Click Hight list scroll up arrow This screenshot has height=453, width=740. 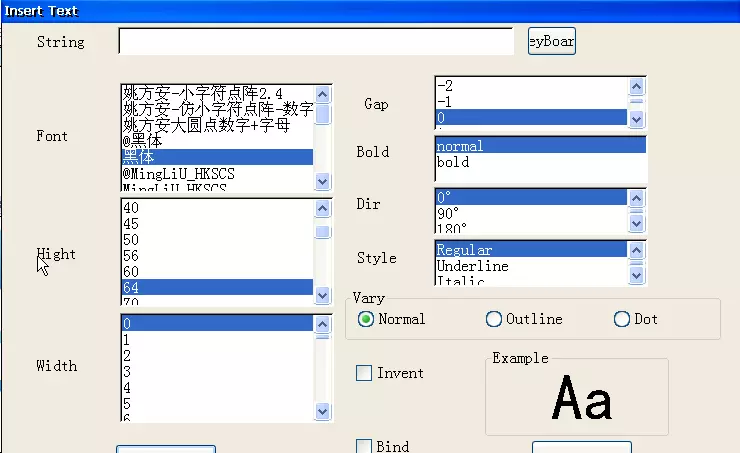pyautogui.click(x=323, y=209)
